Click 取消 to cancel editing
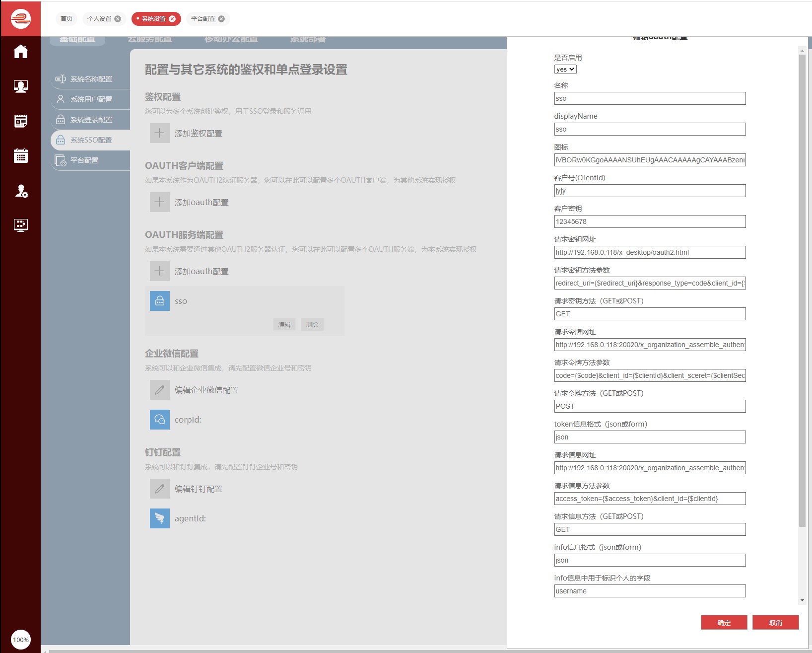Screen dimensions: 812x653 775,622
